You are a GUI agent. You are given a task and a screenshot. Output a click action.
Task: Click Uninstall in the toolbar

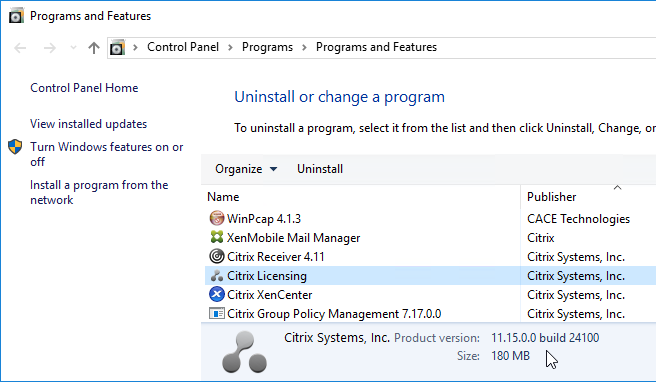tap(320, 169)
